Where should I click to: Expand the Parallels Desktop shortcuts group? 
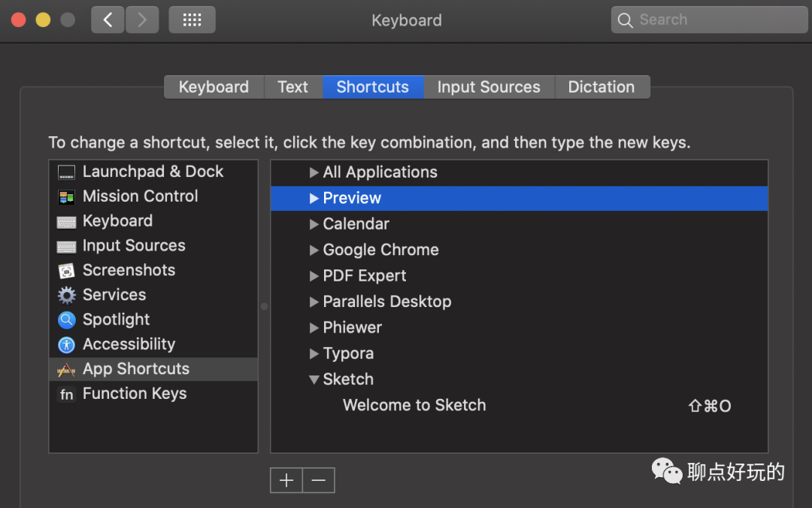coord(314,302)
